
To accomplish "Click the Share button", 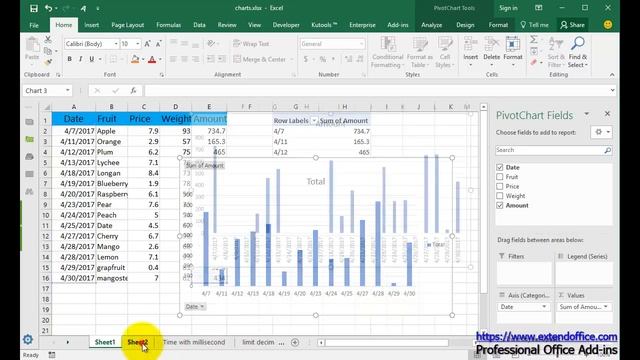I will tap(572, 25).
